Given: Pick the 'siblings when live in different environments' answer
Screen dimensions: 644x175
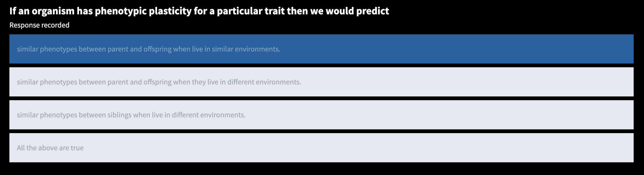Looking at the screenshot, I should pos(322,115).
